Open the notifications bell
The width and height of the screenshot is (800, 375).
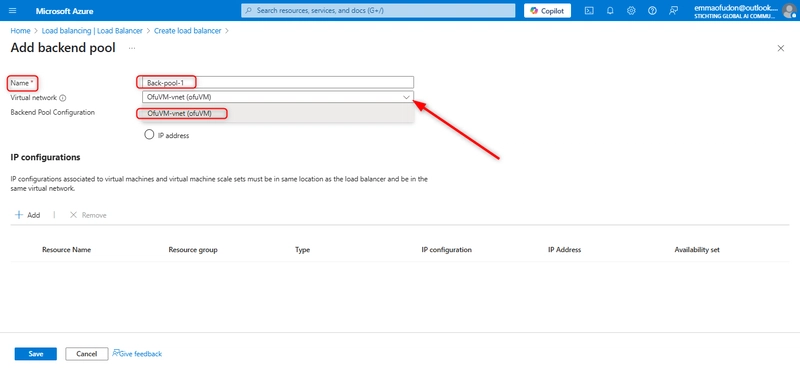610,11
